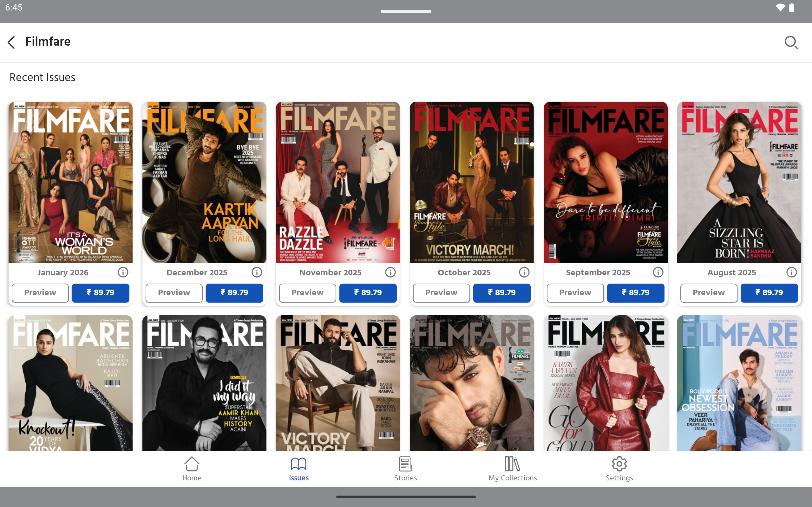Open My Collections tab
This screenshot has height=507, width=812.
pos(512,468)
